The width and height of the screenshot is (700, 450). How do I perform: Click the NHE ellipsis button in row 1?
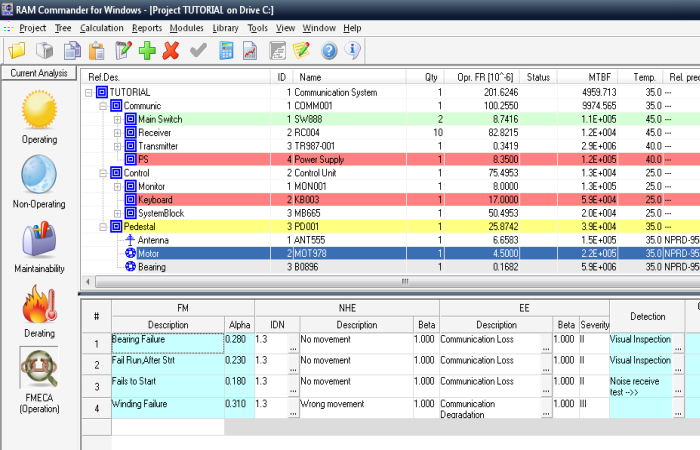point(293,348)
